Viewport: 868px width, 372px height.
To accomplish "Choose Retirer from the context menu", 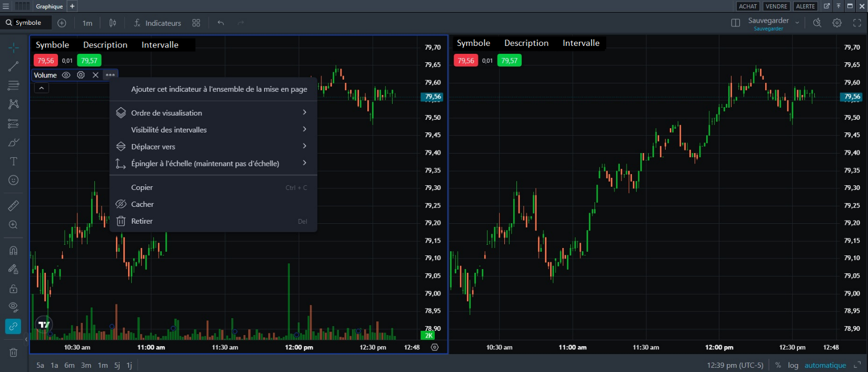I will (142, 222).
